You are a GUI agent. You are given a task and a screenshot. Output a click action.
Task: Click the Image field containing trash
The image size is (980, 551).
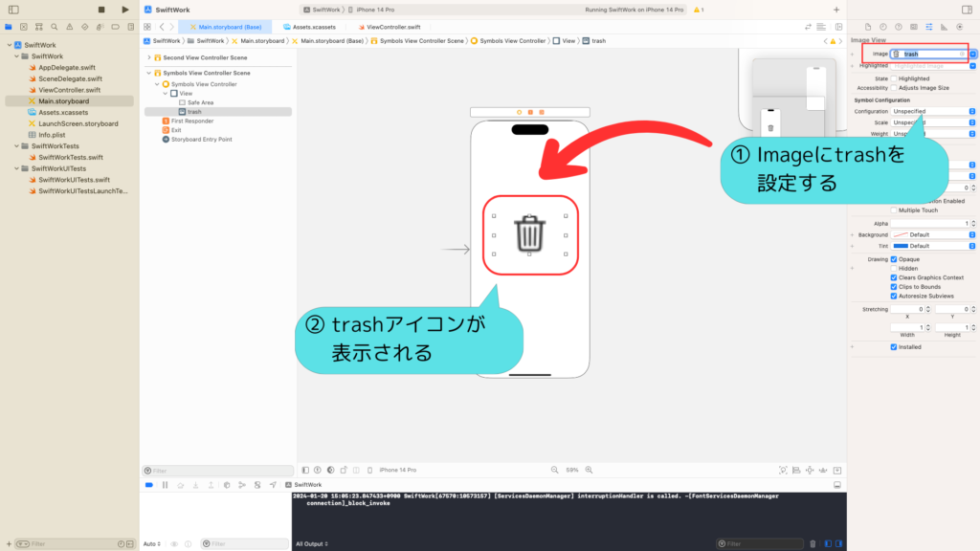click(x=928, y=55)
